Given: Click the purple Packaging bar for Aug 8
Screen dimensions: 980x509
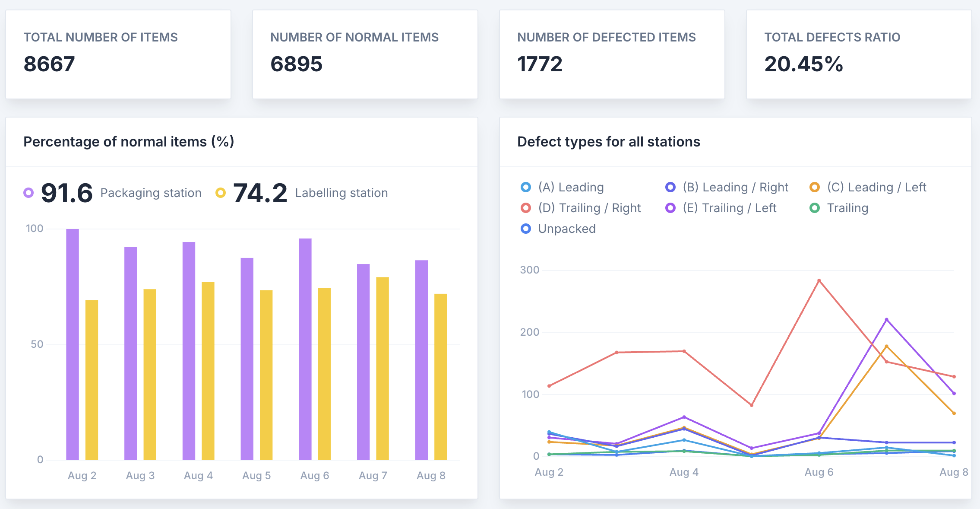Looking at the screenshot, I should 421,360.
